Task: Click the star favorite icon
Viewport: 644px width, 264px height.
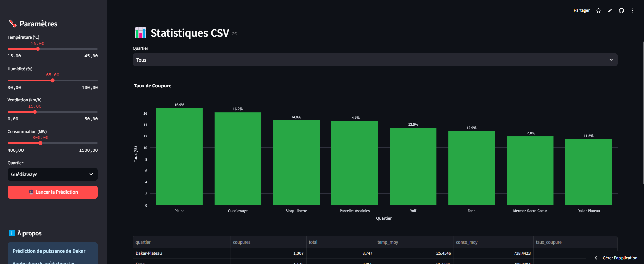Action: click(598, 11)
